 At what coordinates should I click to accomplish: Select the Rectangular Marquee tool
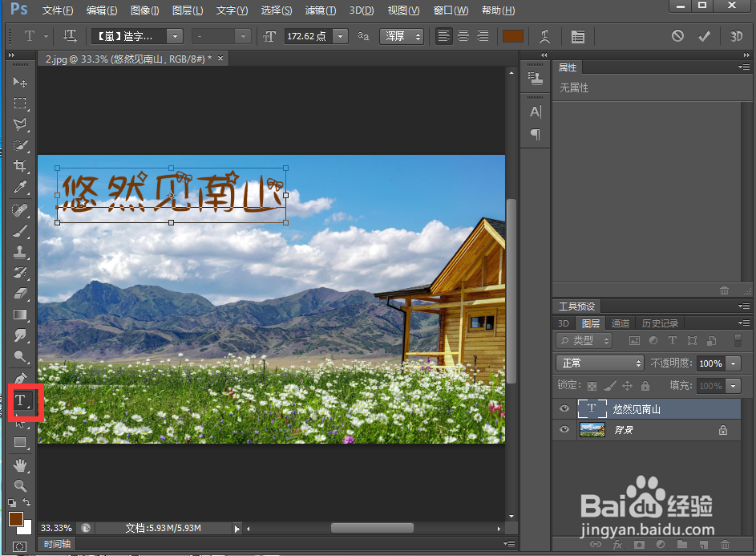(x=20, y=103)
